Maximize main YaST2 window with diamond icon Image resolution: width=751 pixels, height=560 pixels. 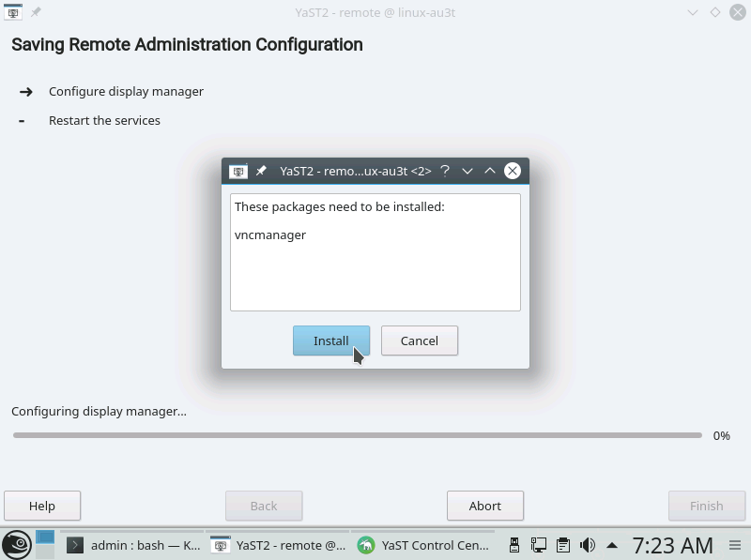[715, 12]
